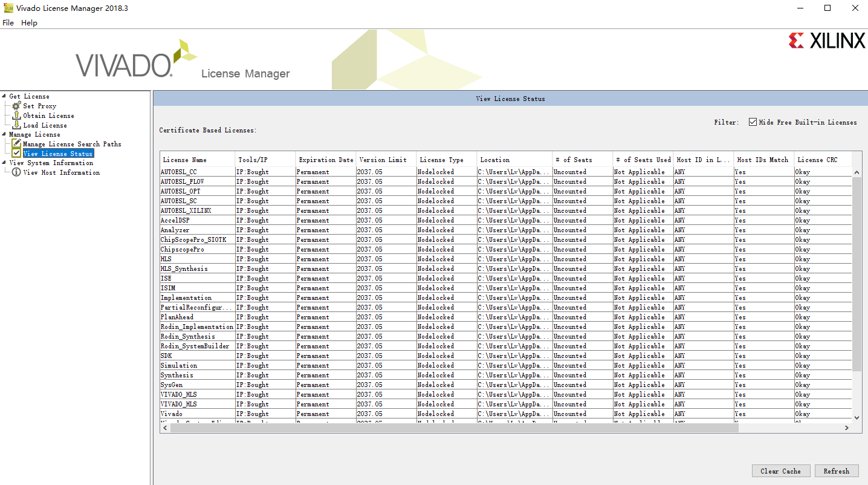Select the Implementation license row
This screenshot has height=485, width=868.
pyautogui.click(x=506, y=298)
